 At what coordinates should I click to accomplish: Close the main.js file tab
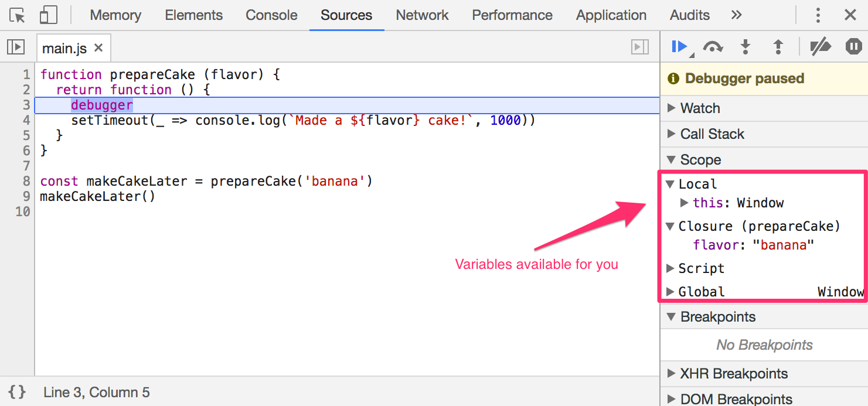98,47
